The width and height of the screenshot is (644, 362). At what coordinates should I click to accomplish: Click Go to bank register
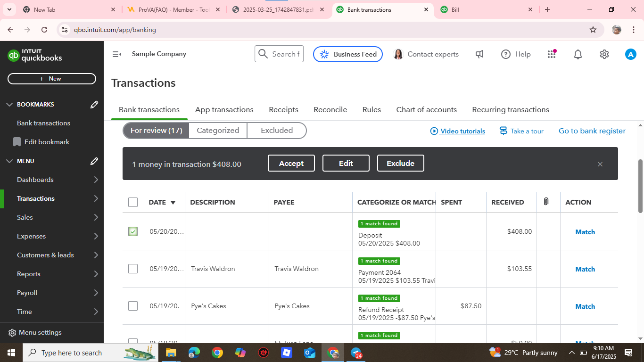click(592, 131)
